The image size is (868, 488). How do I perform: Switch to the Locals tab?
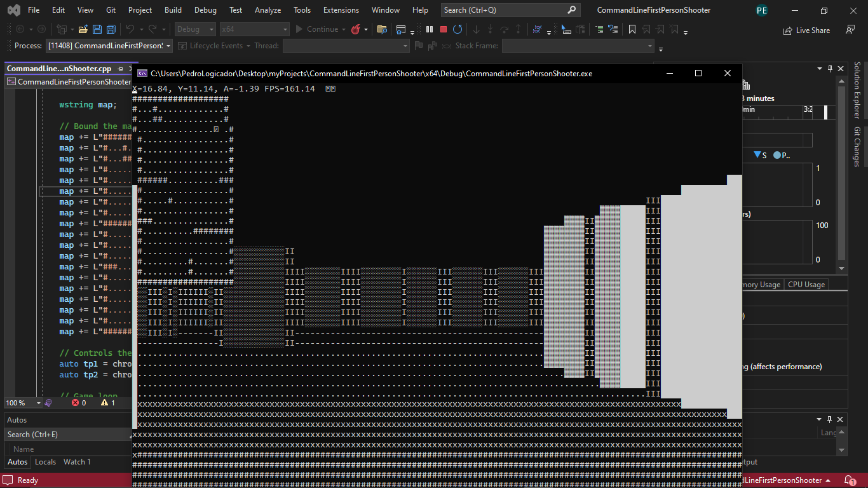tap(45, 462)
